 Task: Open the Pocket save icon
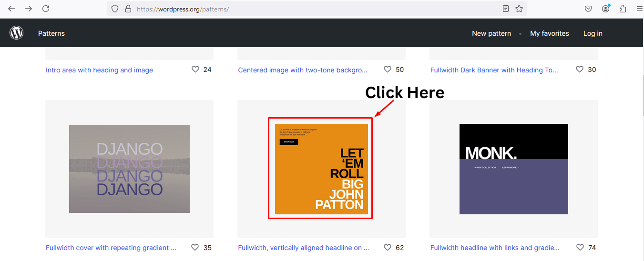click(x=589, y=9)
